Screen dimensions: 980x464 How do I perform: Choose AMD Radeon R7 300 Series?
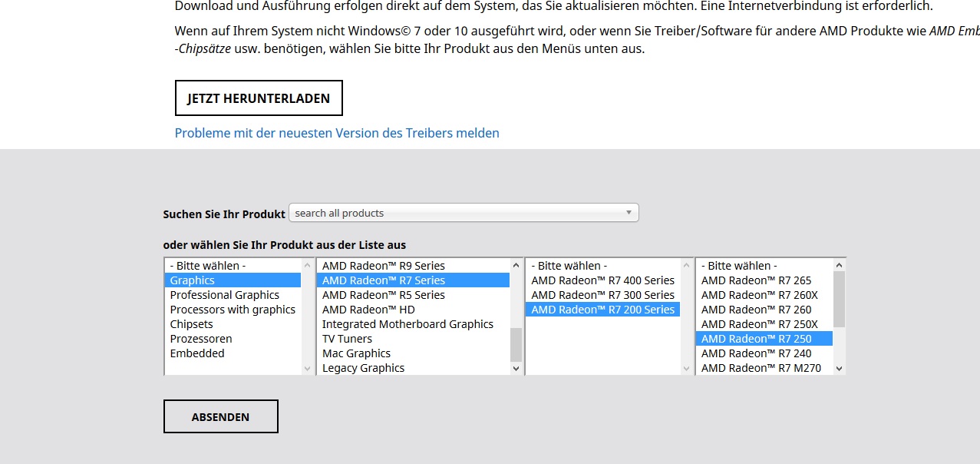tap(603, 295)
